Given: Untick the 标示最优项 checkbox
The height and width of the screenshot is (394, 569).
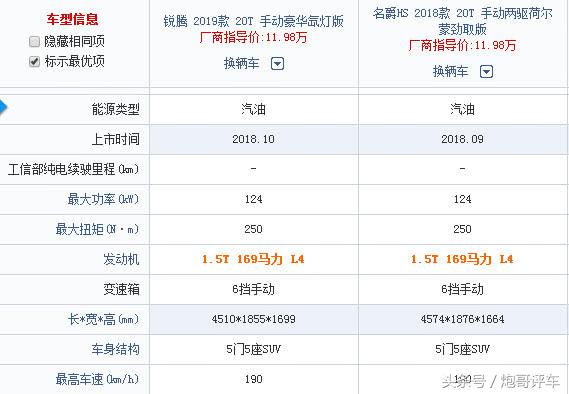Looking at the screenshot, I should 34,61.
